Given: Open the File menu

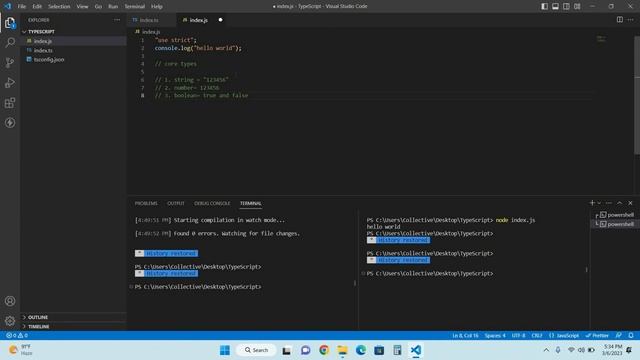Looking at the screenshot, I should [x=22, y=6].
